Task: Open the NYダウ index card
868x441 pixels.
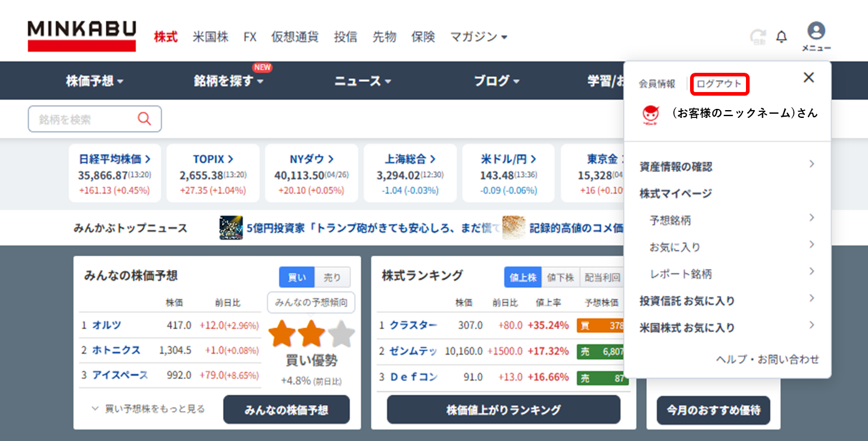Action: click(311, 173)
